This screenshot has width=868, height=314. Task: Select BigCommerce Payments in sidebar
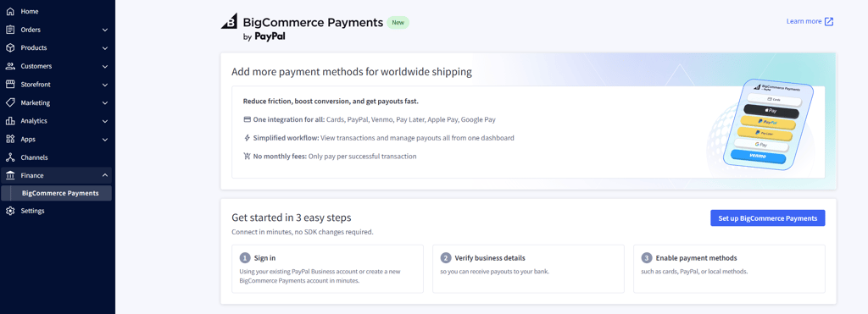[57, 193]
